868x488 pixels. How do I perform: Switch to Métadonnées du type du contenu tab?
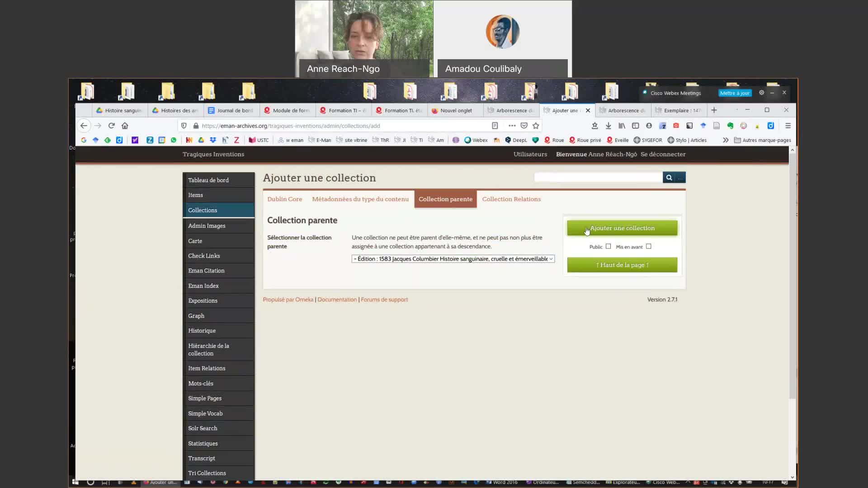point(360,199)
